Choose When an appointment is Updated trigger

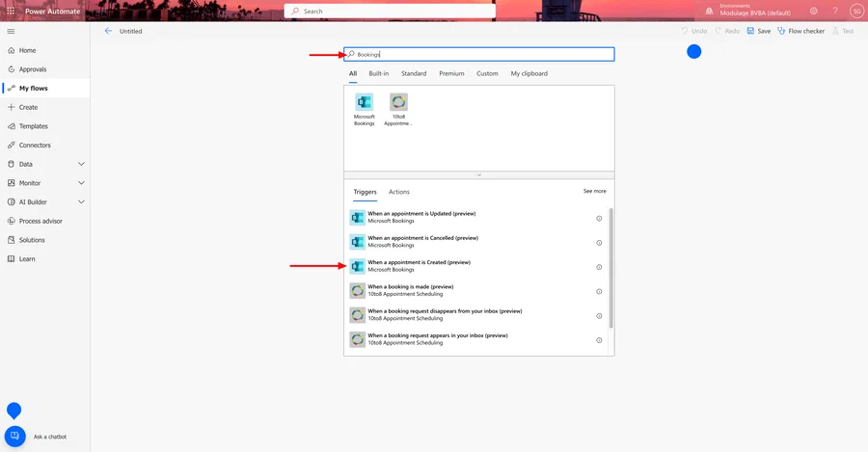point(477,218)
